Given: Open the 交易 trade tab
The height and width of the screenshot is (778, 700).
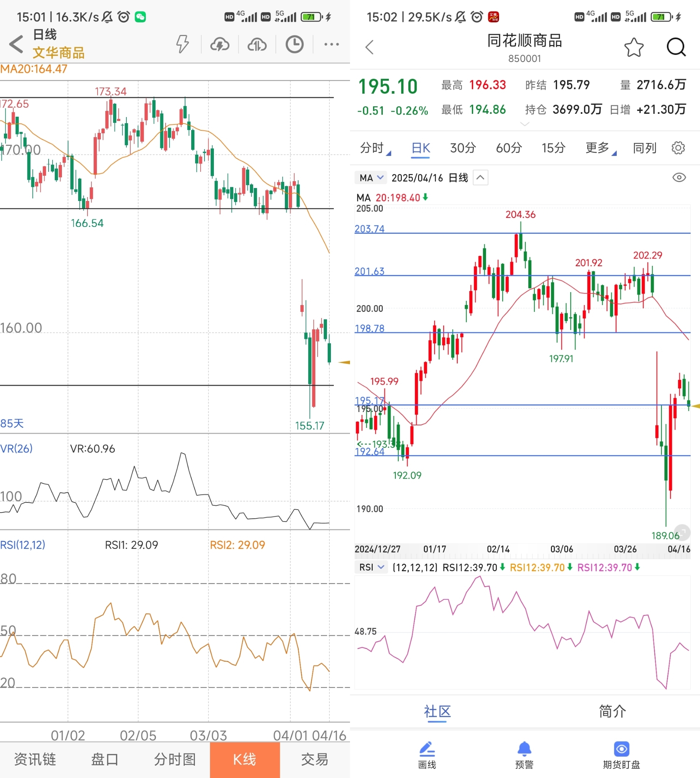Looking at the screenshot, I should (315, 760).
